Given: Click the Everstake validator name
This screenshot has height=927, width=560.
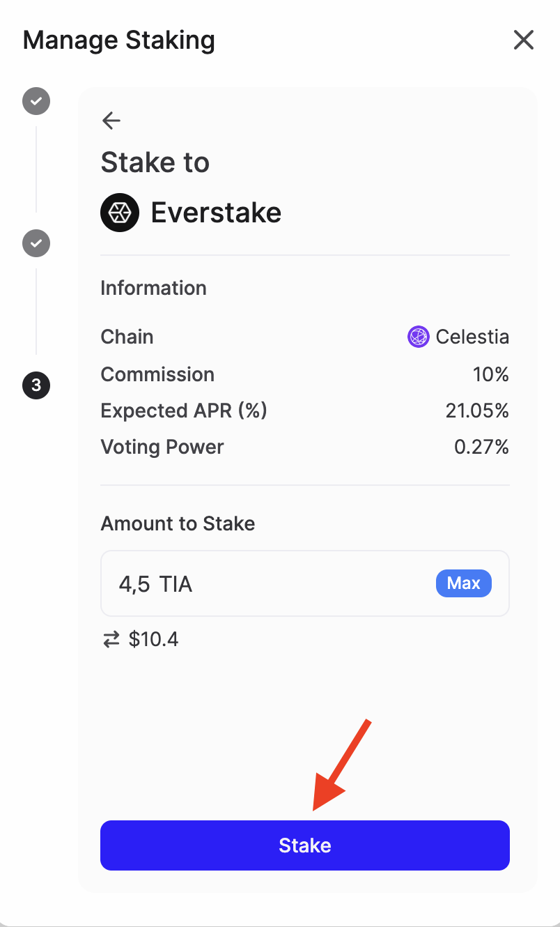Looking at the screenshot, I should click(x=216, y=213).
